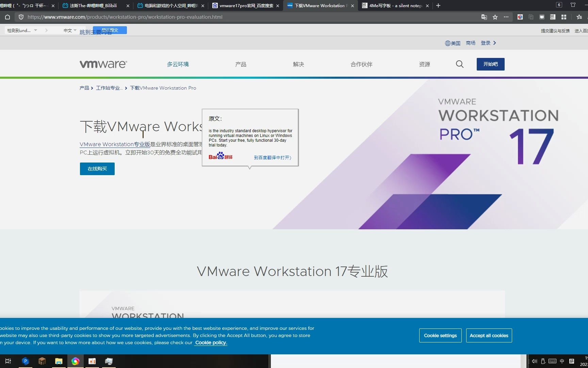The image size is (588, 368).
Task: Open the 产品 navigation menu
Action: tap(241, 64)
